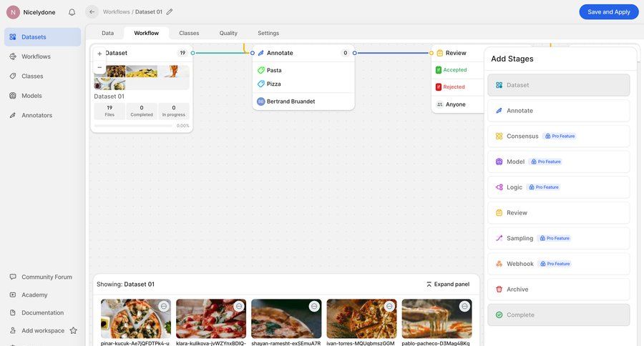Switch to the Classes tab
The height and width of the screenshot is (346, 644).
(x=189, y=33)
